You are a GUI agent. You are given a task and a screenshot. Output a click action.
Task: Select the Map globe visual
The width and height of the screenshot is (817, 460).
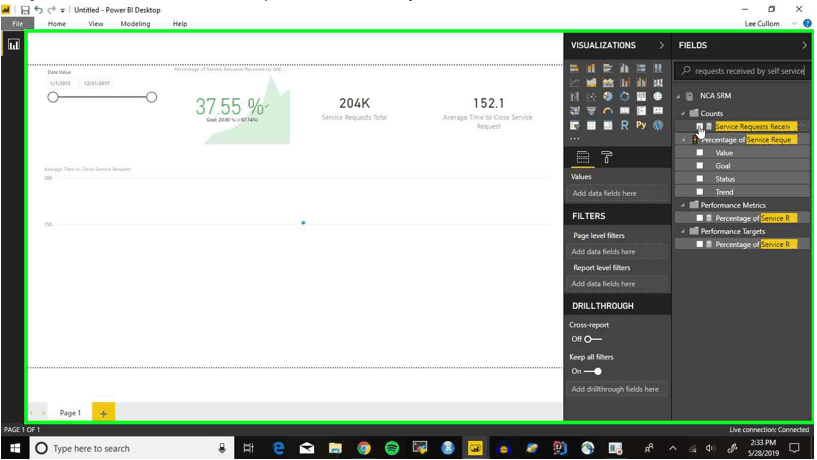pos(658,96)
